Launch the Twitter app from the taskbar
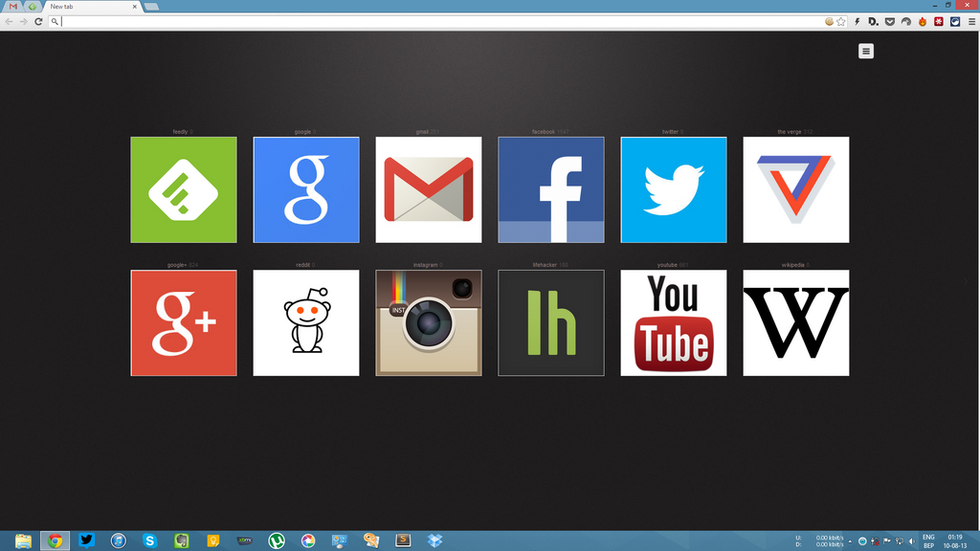Viewport: 980px width, 551px height. point(87,540)
